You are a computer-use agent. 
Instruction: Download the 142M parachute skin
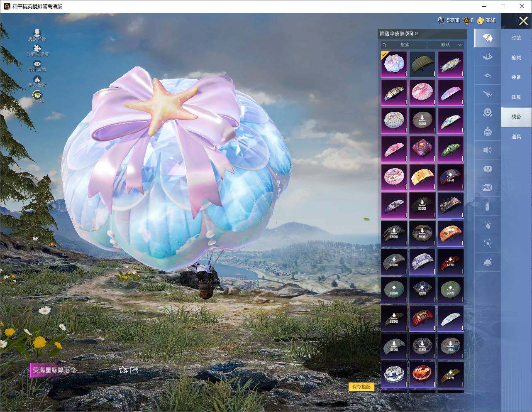(451, 375)
